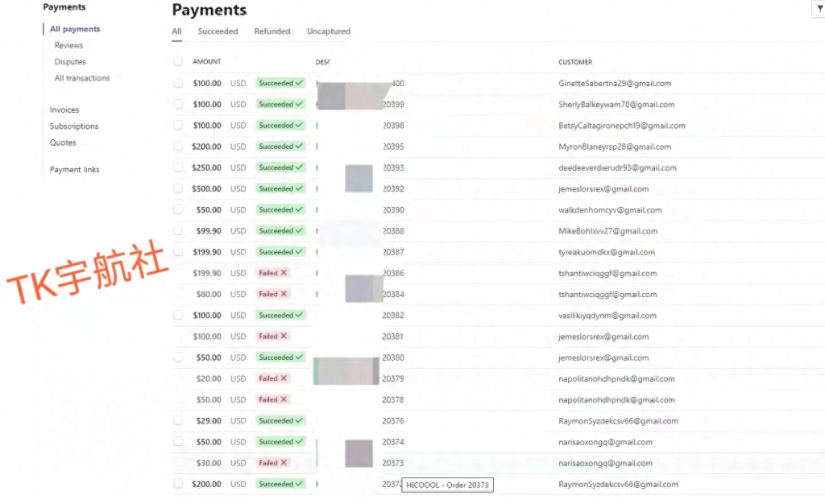
Task: Click Failed status on $100.00 jemeslorsrex row
Action: coord(272,336)
